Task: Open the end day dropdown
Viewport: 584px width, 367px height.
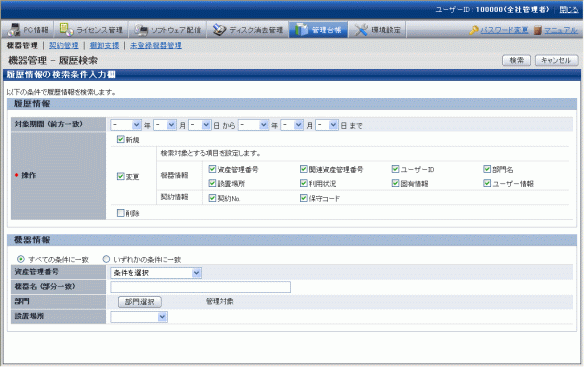Action: pyautogui.click(x=327, y=125)
